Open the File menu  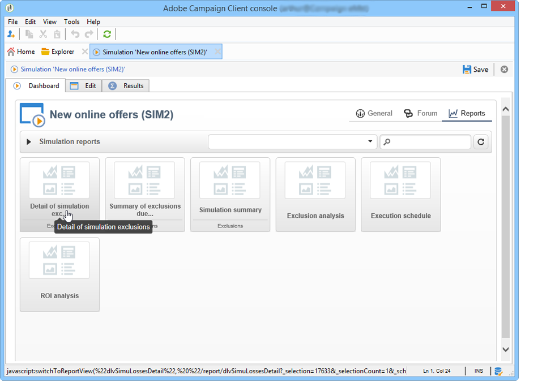[12, 21]
